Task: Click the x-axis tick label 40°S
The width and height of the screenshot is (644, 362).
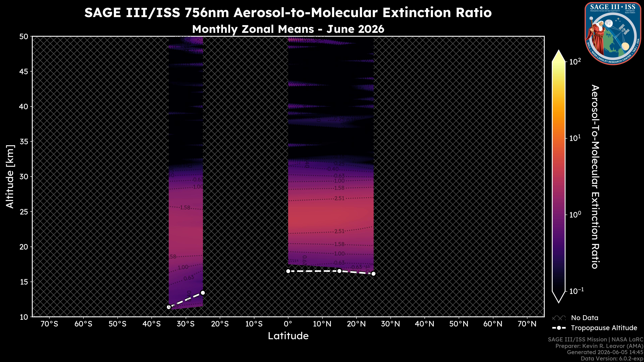Action: (151, 324)
